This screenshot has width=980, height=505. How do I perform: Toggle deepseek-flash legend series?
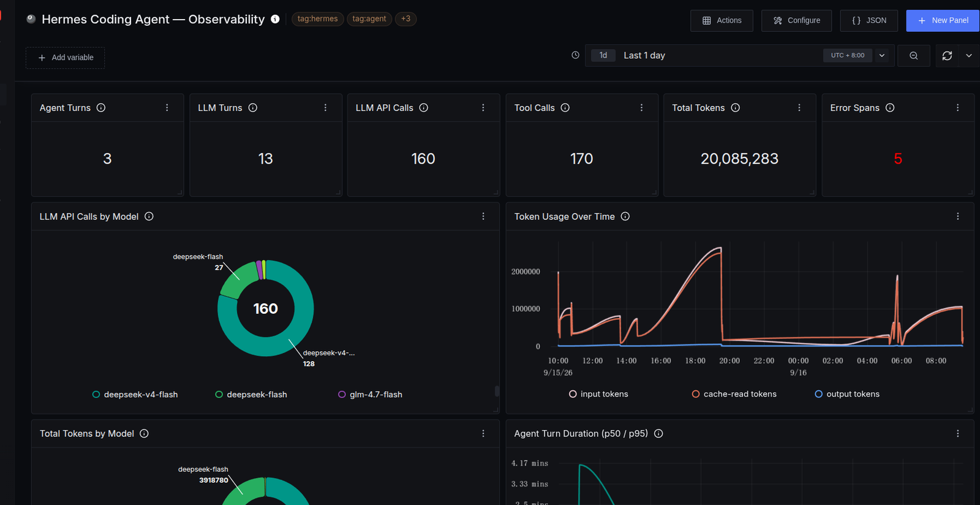click(x=251, y=395)
